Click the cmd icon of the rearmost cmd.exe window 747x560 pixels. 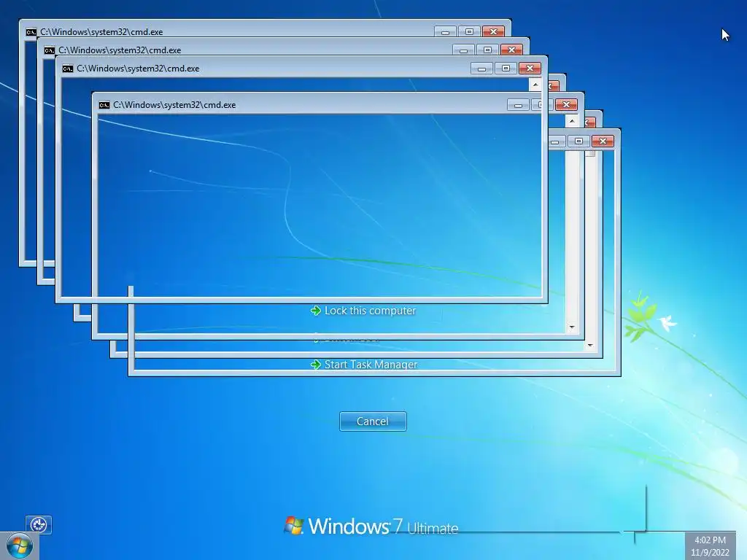[31, 32]
